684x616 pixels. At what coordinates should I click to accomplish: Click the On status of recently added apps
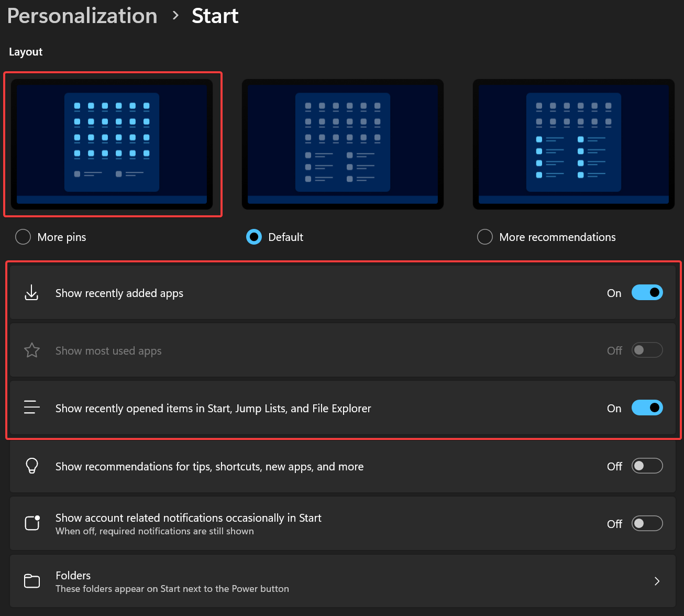click(614, 293)
